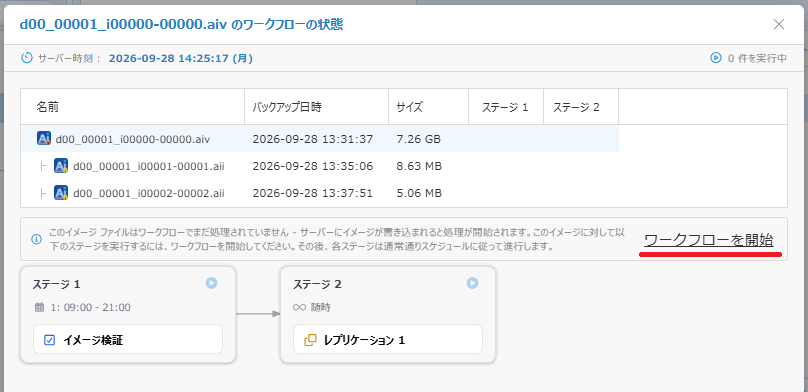The image size is (808, 392).
Task: Close the workflow status dialog
Action: tap(779, 24)
